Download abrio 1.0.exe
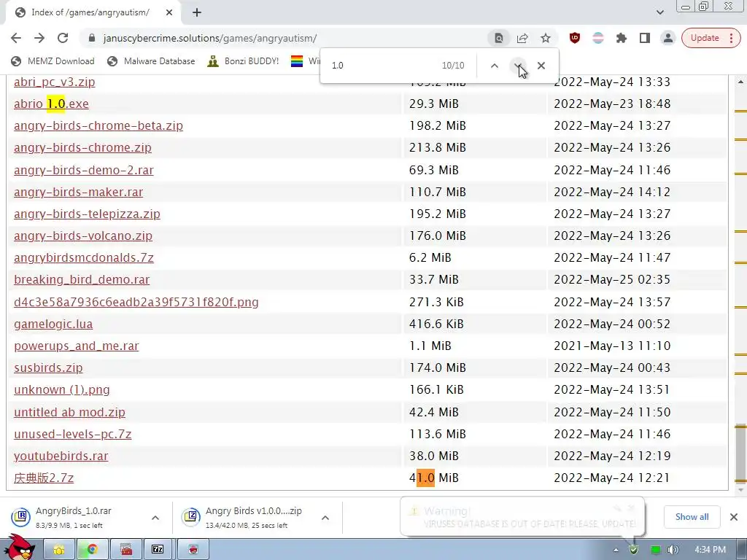Viewport: 747px width, 560px height. click(52, 104)
